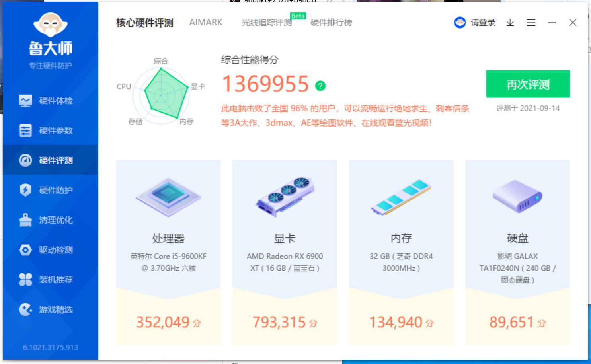Click 请登录 login link
Viewport: 591px width, 364px height.
point(483,23)
